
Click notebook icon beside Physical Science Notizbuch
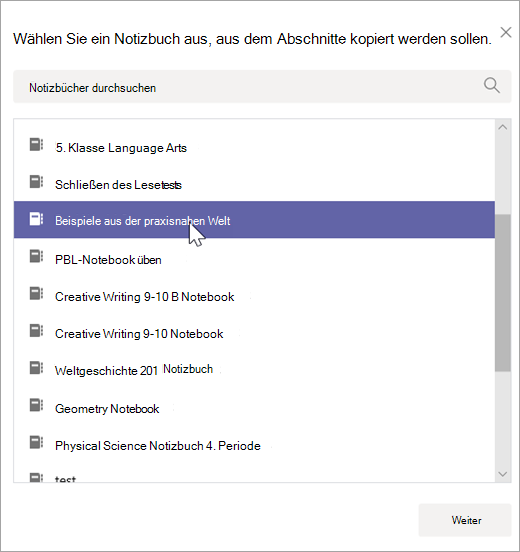point(36,443)
